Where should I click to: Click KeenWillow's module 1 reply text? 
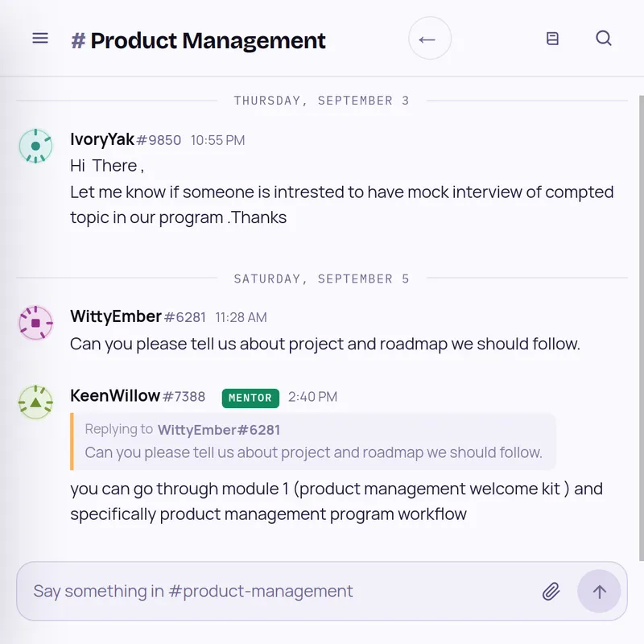click(336, 502)
